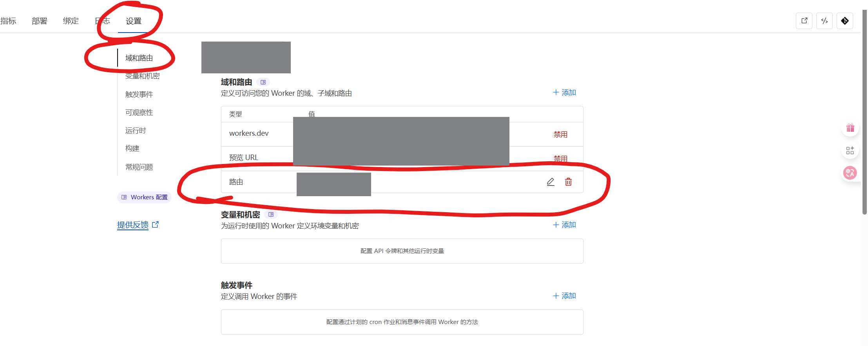Viewport: 868px width, 346px height.
Task: Open docs icon beside 域和路由 heading
Action: click(x=263, y=82)
